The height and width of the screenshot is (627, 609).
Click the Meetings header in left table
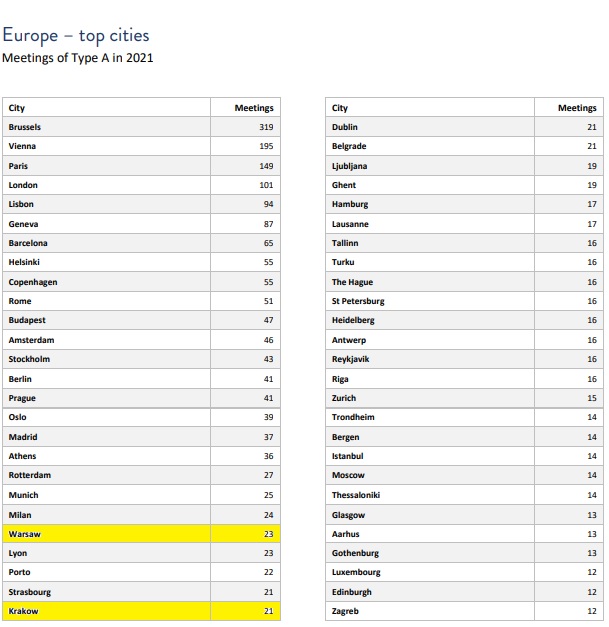pyautogui.click(x=254, y=108)
